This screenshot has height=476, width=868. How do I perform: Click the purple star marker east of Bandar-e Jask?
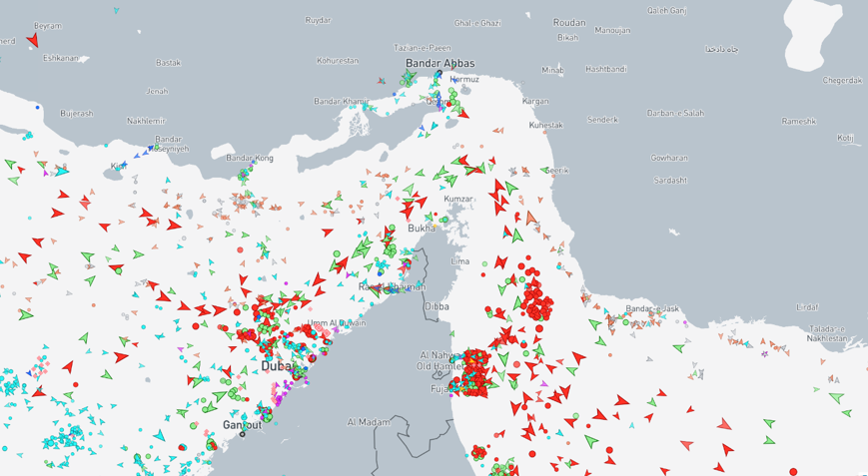pos(764,353)
